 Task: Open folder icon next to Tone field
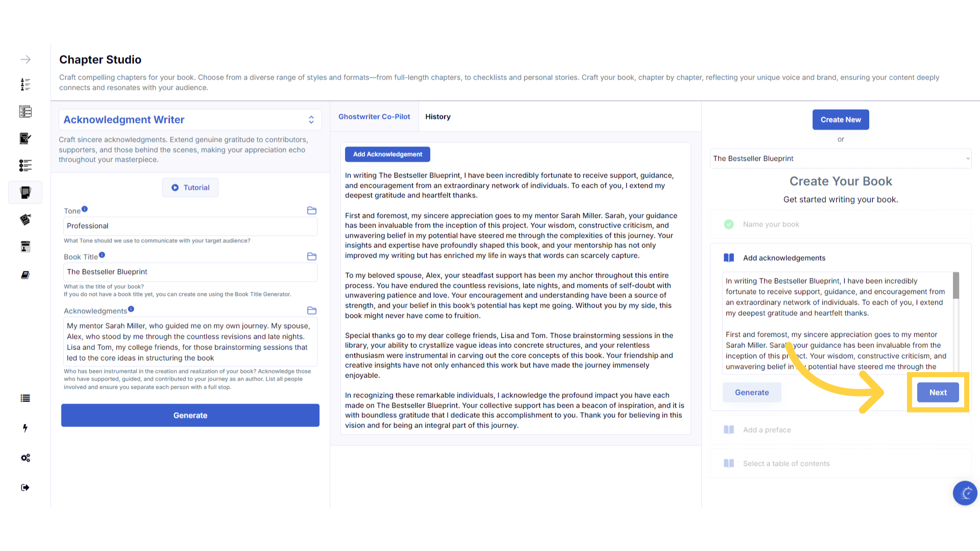(312, 211)
